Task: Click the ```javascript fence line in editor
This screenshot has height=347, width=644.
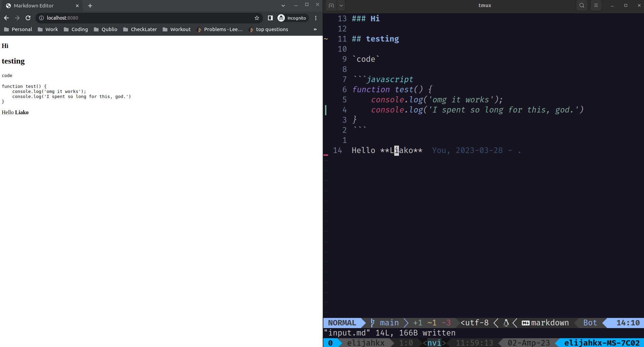Action: click(x=383, y=79)
